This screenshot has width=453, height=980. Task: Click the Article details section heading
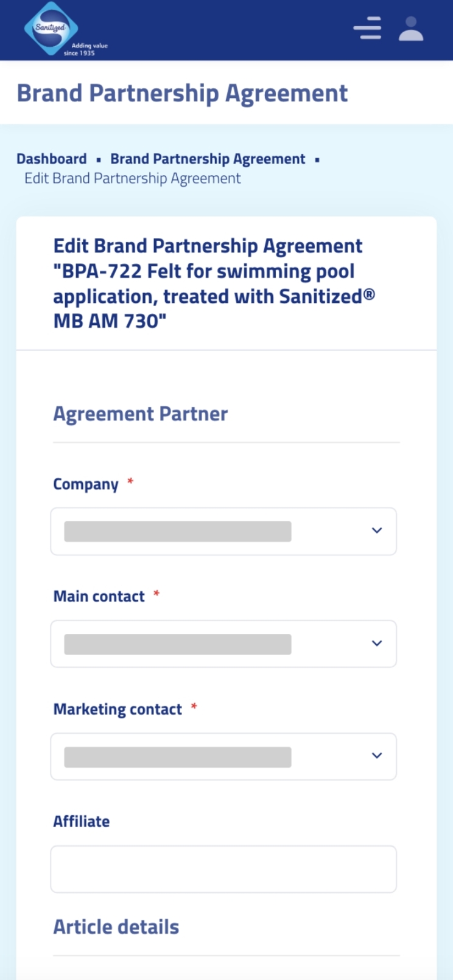click(116, 926)
